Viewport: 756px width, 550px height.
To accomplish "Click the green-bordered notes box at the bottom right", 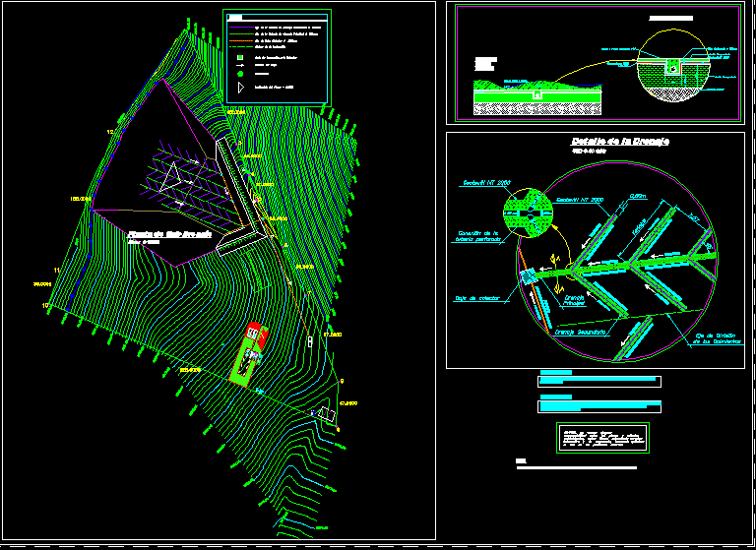I will point(602,438).
